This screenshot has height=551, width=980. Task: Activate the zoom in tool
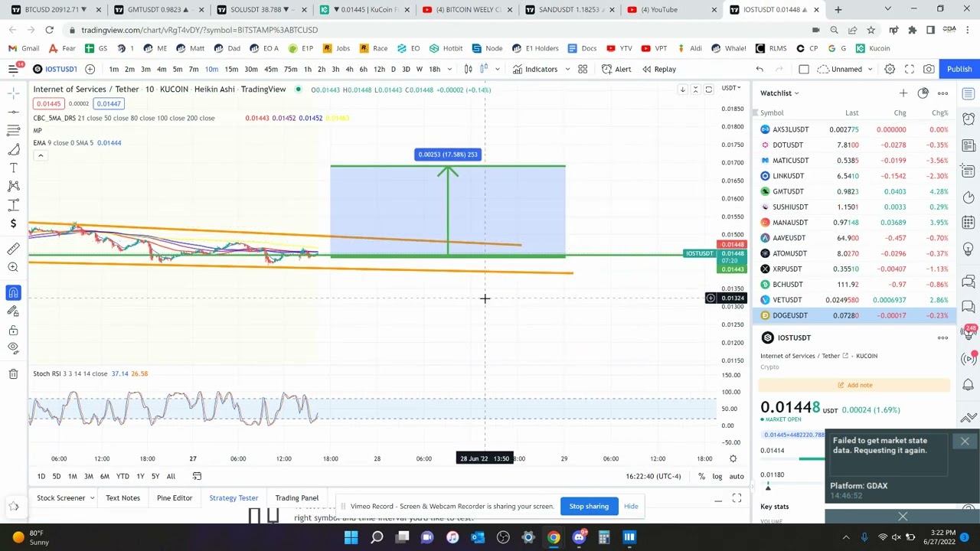point(13,267)
